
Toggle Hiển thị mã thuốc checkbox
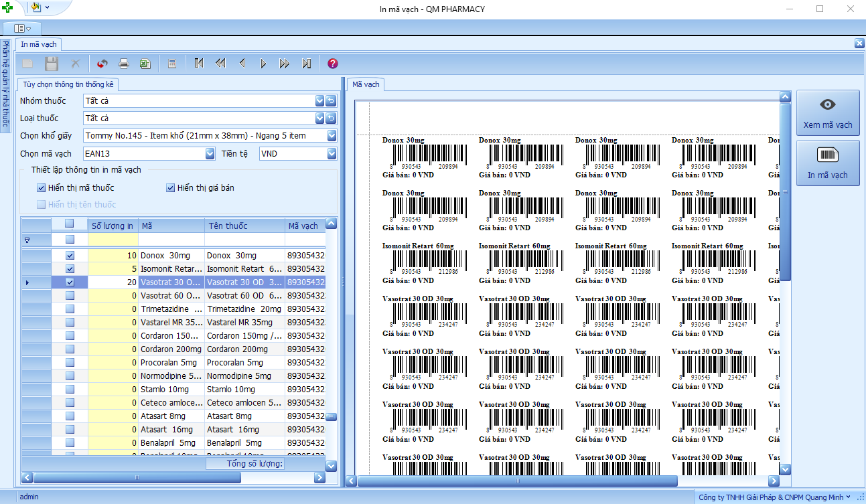pos(42,188)
